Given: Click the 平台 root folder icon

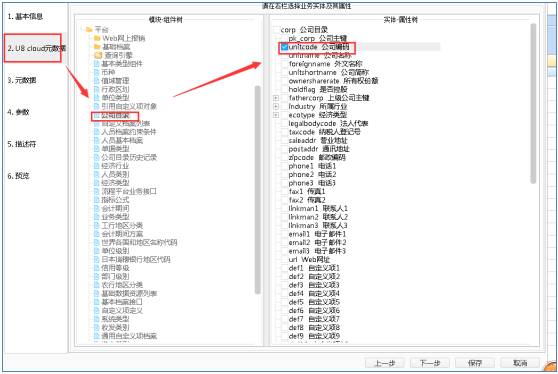Looking at the screenshot, I should (x=89, y=30).
